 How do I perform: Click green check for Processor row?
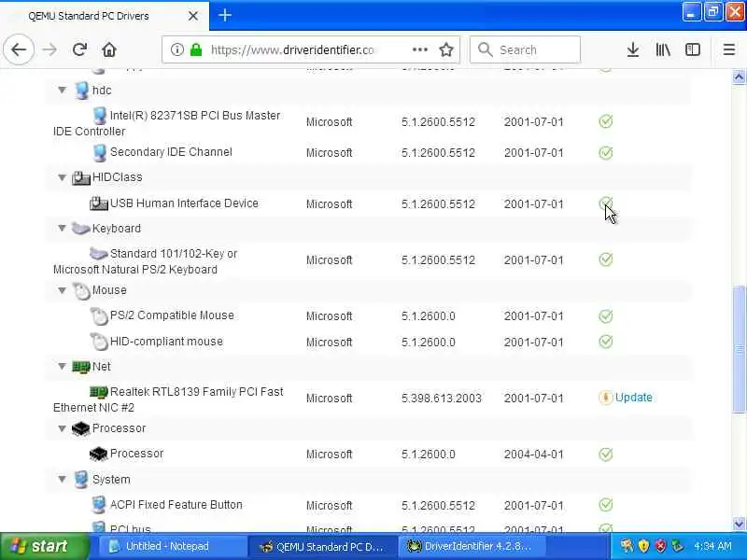tap(605, 455)
